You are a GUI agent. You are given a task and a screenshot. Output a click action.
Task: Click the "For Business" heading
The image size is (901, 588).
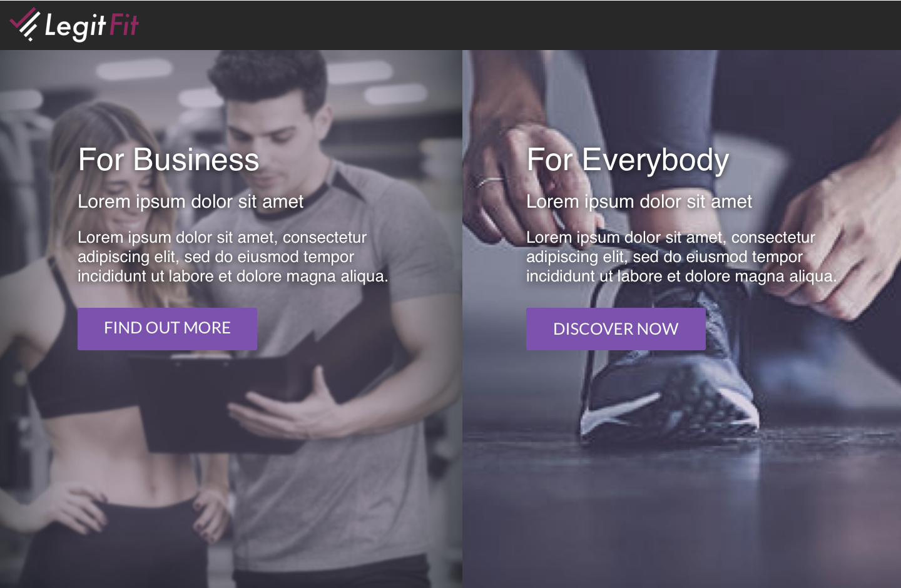coord(168,160)
